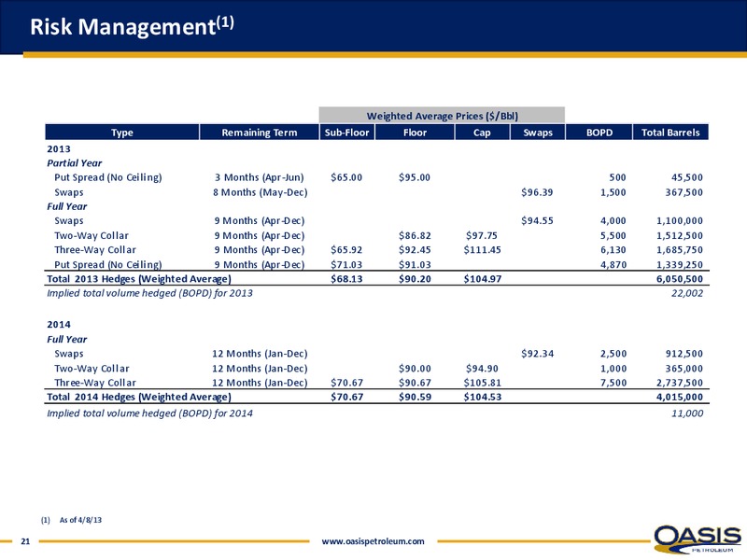Select the "2013" section label
Viewport: 747px width, 560px height.
59,149
